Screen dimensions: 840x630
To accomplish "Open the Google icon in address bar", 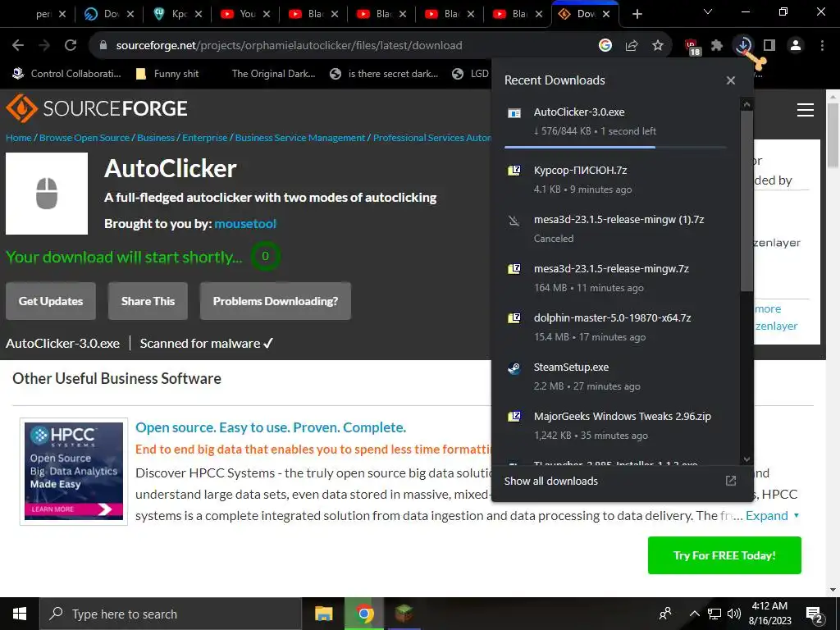I will tap(605, 46).
